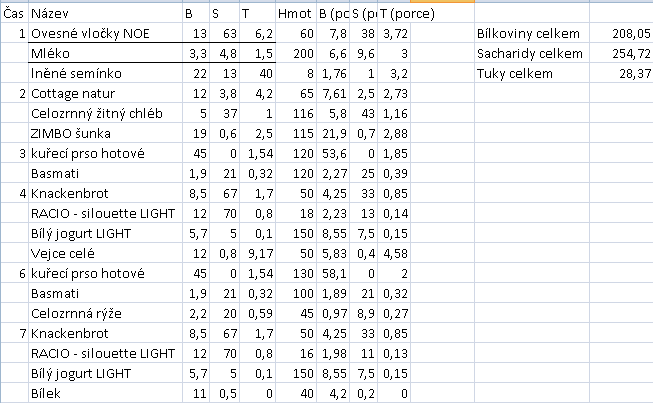Screen dimensions: 653x403
Task: Select the 'Sacharidy celkem' label cell
Action: (532, 53)
